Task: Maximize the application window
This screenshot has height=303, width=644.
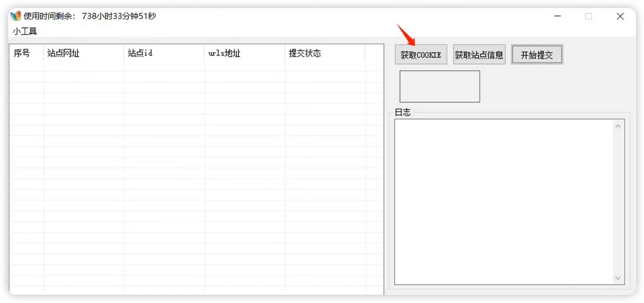Action: pos(588,16)
